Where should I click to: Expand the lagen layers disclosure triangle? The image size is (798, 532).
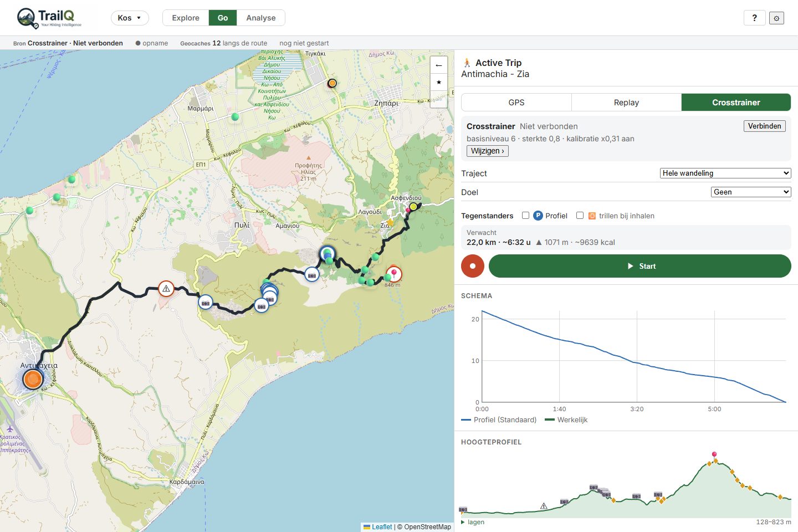tap(463, 522)
